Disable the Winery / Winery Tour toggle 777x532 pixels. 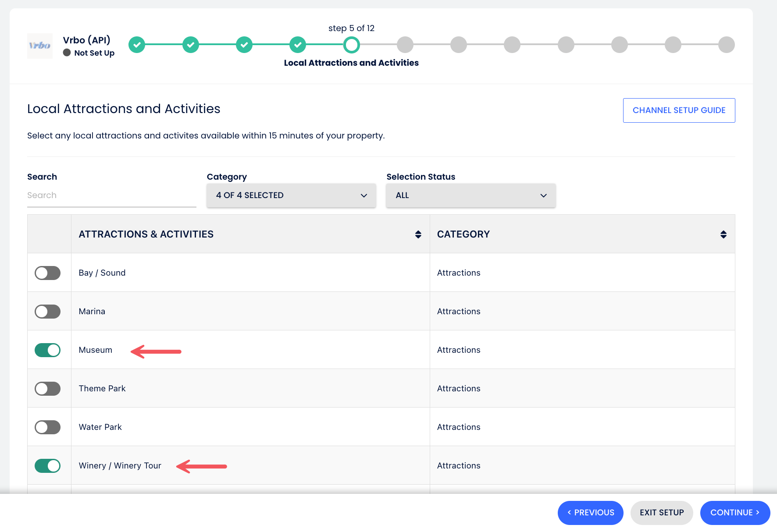47,466
